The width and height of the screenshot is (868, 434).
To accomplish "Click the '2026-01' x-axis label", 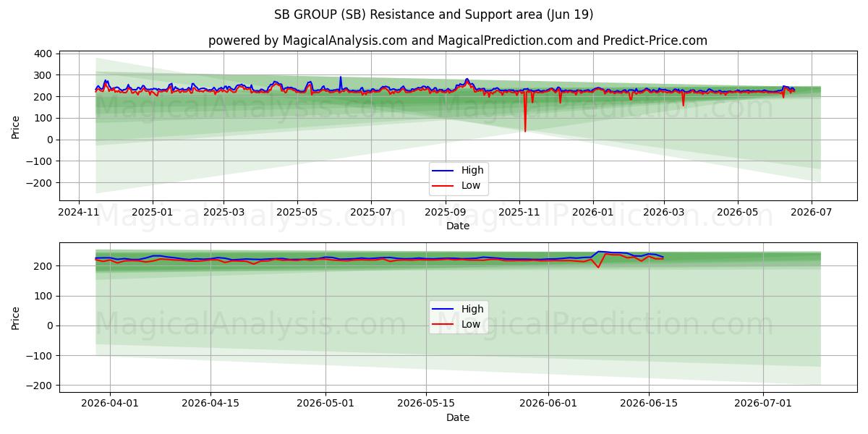I will 592,213.
